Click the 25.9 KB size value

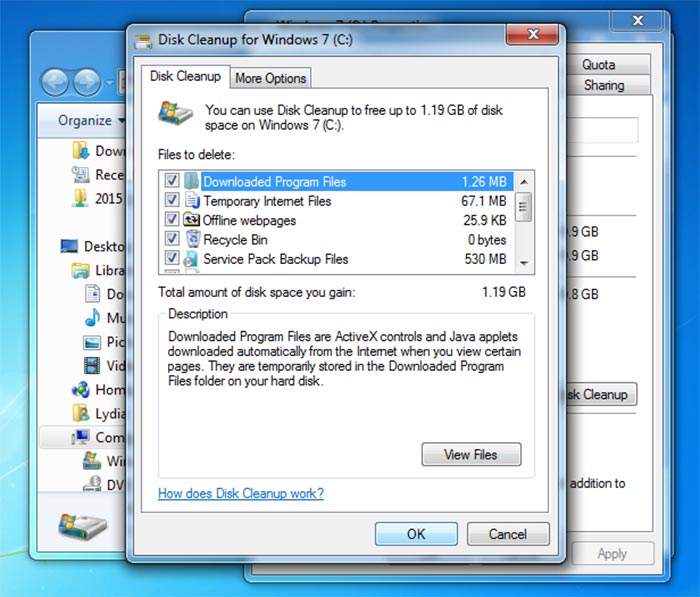point(485,220)
